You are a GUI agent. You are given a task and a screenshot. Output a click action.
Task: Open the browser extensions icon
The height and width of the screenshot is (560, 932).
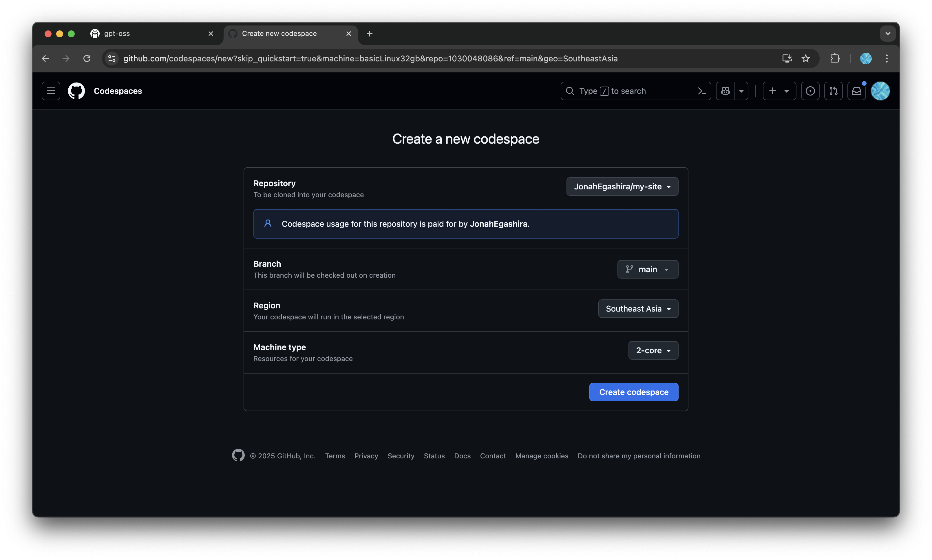coord(834,58)
